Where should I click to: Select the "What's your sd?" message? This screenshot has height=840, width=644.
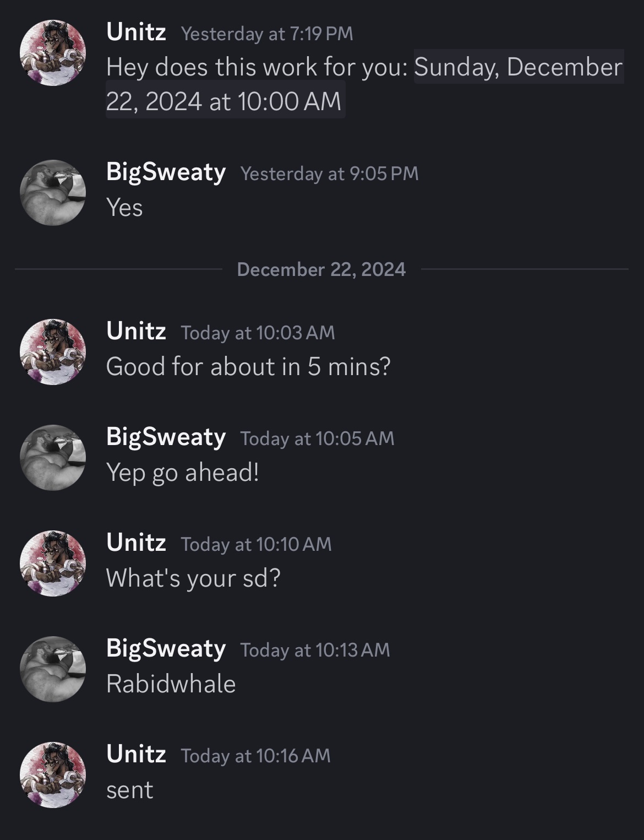193,578
